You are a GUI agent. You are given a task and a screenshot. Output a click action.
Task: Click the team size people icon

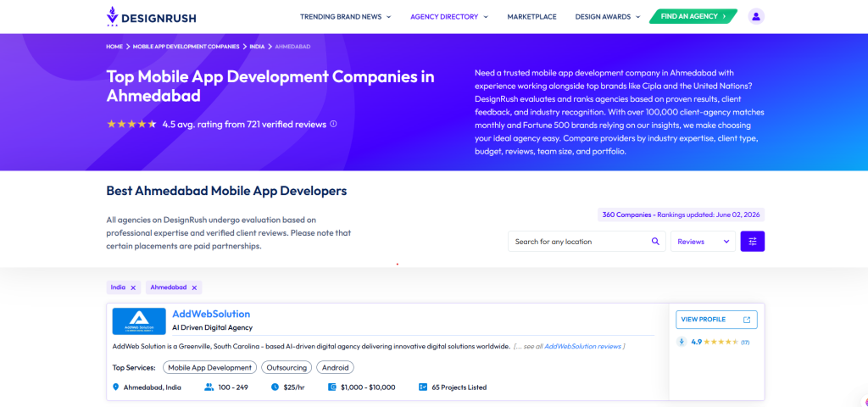(x=209, y=387)
